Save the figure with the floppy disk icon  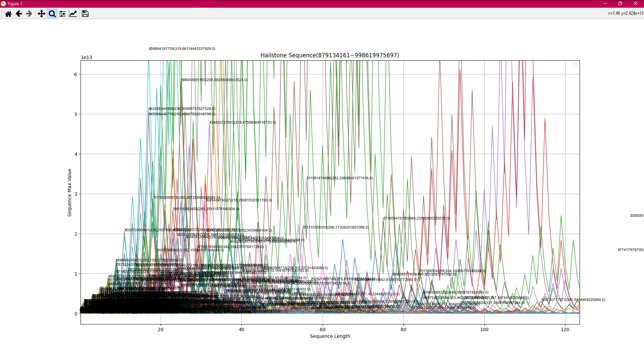click(x=85, y=14)
